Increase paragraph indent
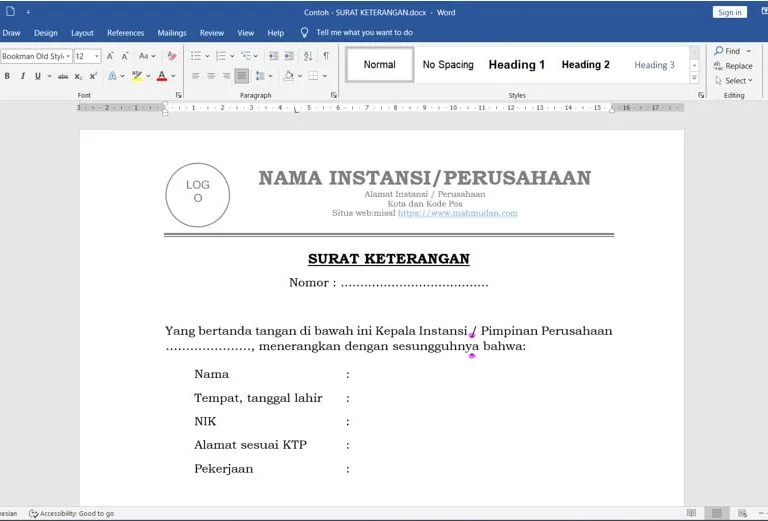 tap(289, 56)
